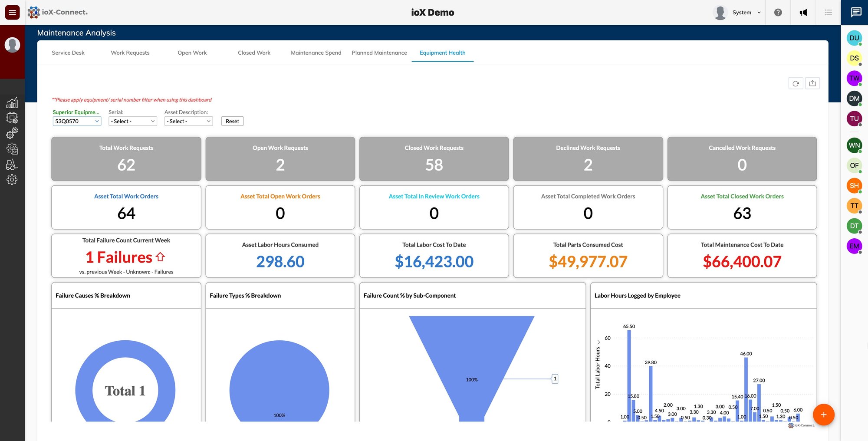The image size is (868, 441).
Task: Click the Cancelled Work Requests card
Action: [x=742, y=159]
